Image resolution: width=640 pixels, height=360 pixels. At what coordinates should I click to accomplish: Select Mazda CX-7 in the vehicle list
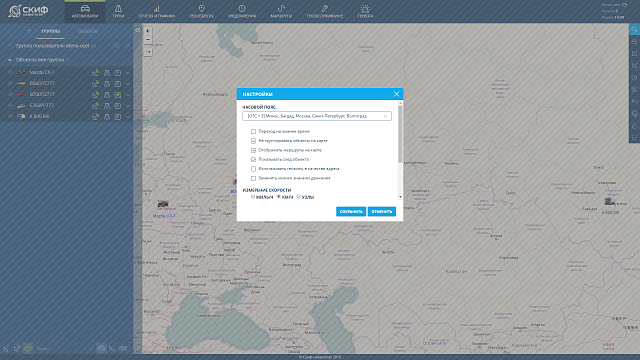[42, 72]
